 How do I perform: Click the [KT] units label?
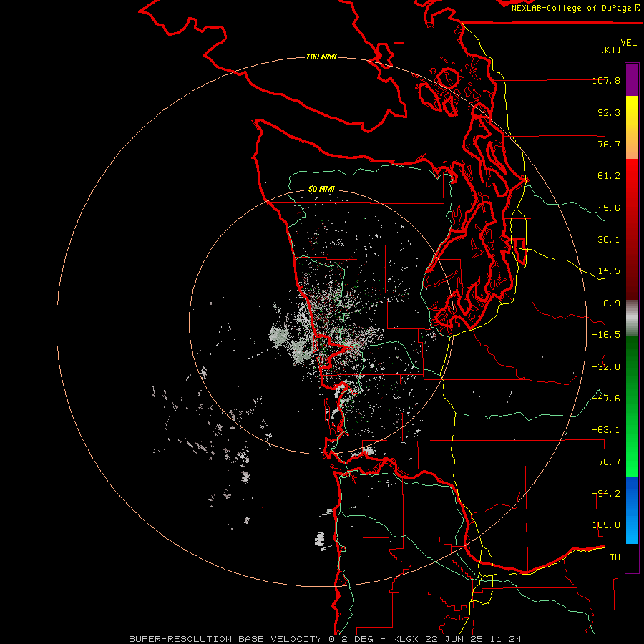[x=610, y=49]
